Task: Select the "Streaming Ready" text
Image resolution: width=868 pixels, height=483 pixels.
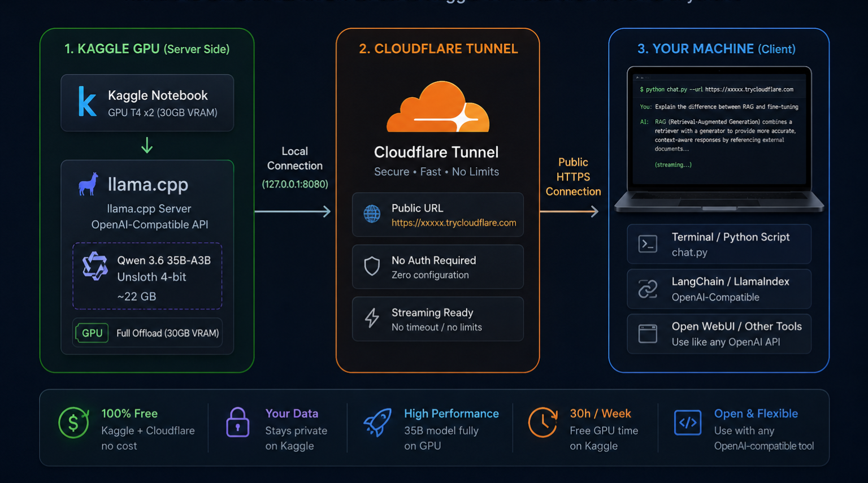Action: pyautogui.click(x=432, y=312)
